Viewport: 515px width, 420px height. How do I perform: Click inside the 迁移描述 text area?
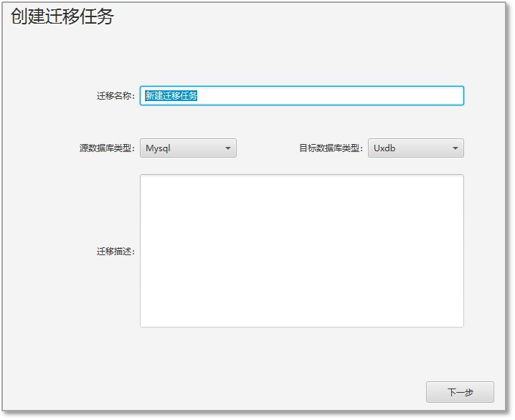302,251
